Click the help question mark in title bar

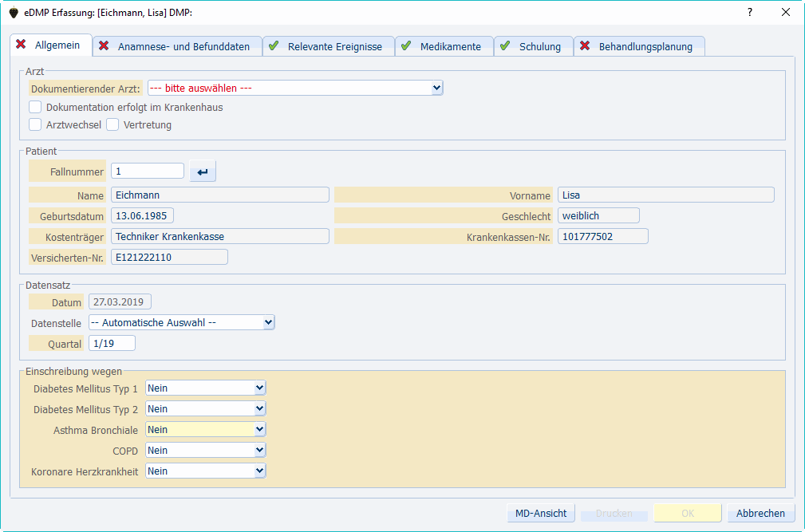750,12
